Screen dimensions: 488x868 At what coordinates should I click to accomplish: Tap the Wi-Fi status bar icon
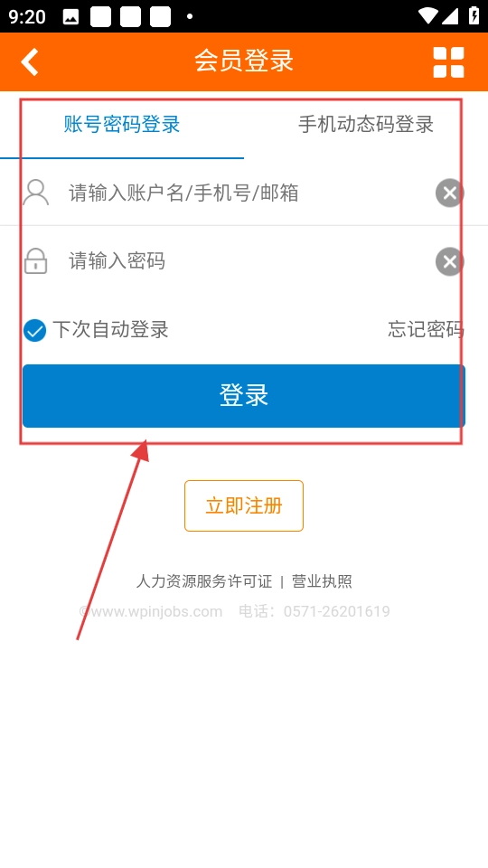click(x=428, y=16)
